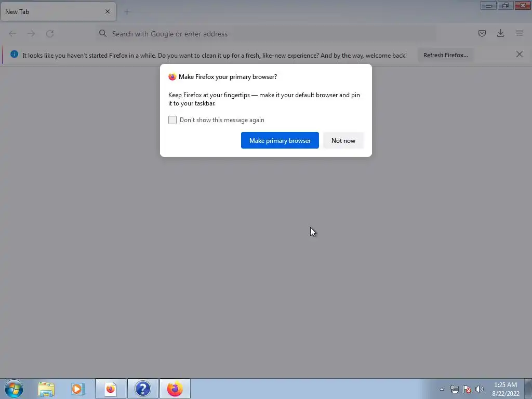Click the Make Firefox your primary browser? heading
This screenshot has width=532, height=399.
(x=228, y=77)
